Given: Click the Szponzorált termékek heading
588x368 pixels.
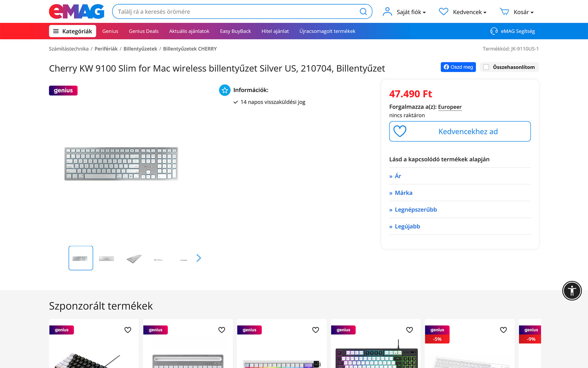Looking at the screenshot, I should pos(101,306).
